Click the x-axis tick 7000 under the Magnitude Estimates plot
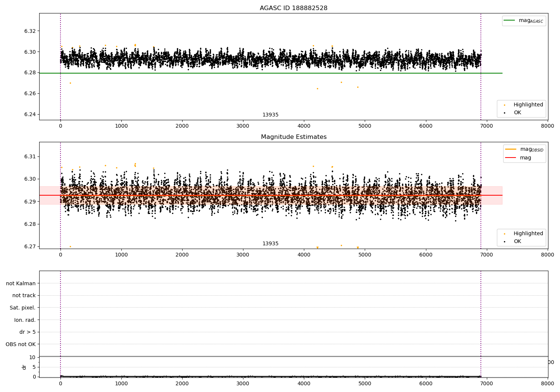 [x=487, y=255]
